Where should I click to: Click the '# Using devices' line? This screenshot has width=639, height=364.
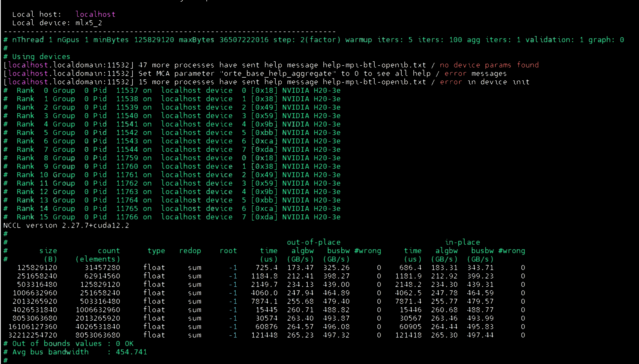(x=37, y=57)
